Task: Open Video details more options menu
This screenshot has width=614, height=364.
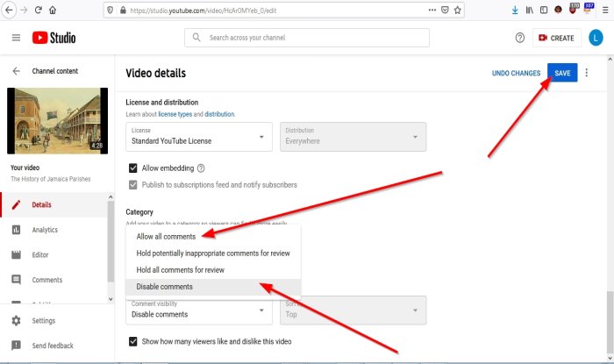Action: pos(587,73)
